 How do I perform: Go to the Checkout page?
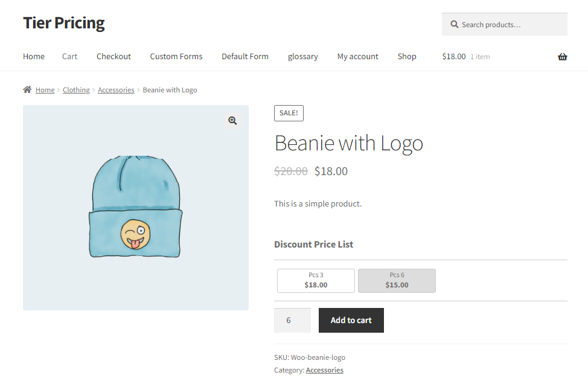click(113, 56)
